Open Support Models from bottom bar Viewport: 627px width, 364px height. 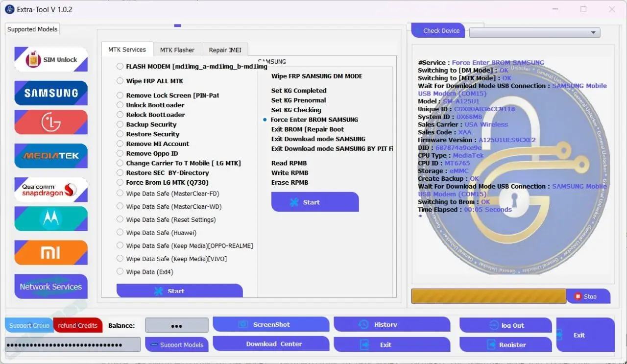177,344
